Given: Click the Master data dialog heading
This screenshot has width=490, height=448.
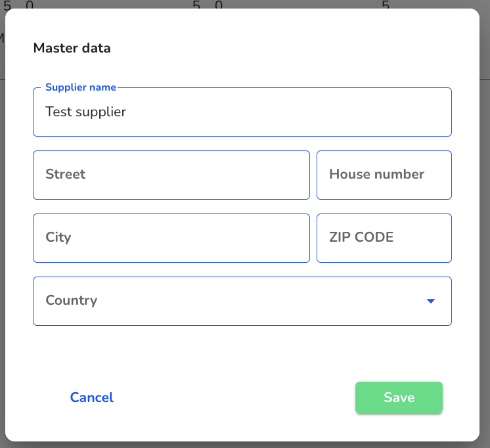Looking at the screenshot, I should coord(72,48).
